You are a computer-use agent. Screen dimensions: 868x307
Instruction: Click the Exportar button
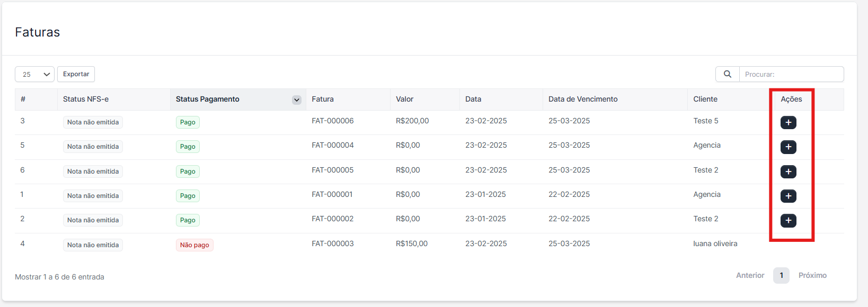pyautogui.click(x=76, y=74)
